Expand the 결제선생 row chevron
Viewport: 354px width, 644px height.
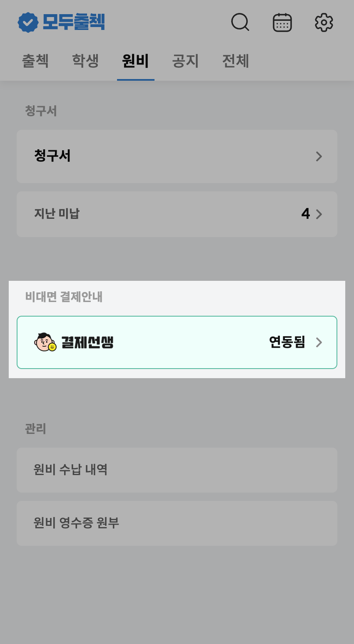point(319,342)
